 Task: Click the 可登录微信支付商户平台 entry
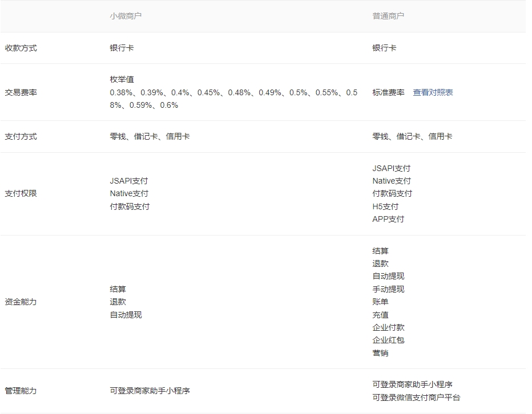click(x=417, y=396)
